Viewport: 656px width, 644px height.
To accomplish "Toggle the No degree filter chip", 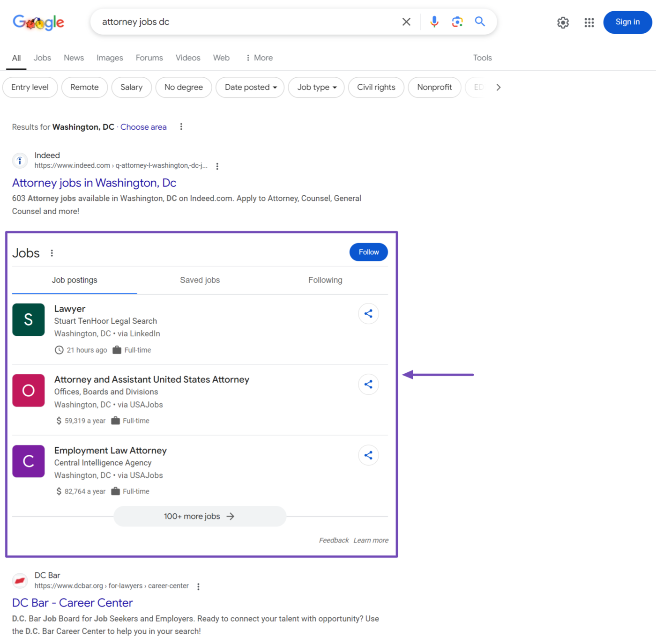I will [184, 88].
